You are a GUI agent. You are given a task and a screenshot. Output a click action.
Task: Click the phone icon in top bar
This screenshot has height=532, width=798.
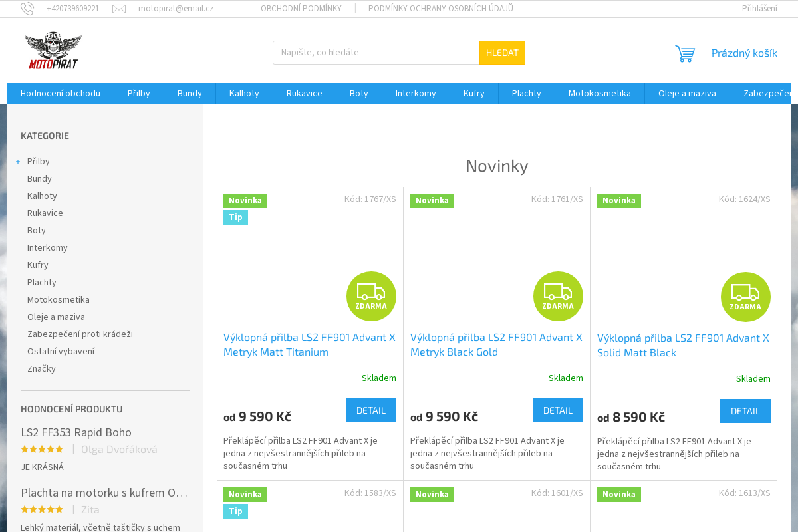(x=27, y=9)
